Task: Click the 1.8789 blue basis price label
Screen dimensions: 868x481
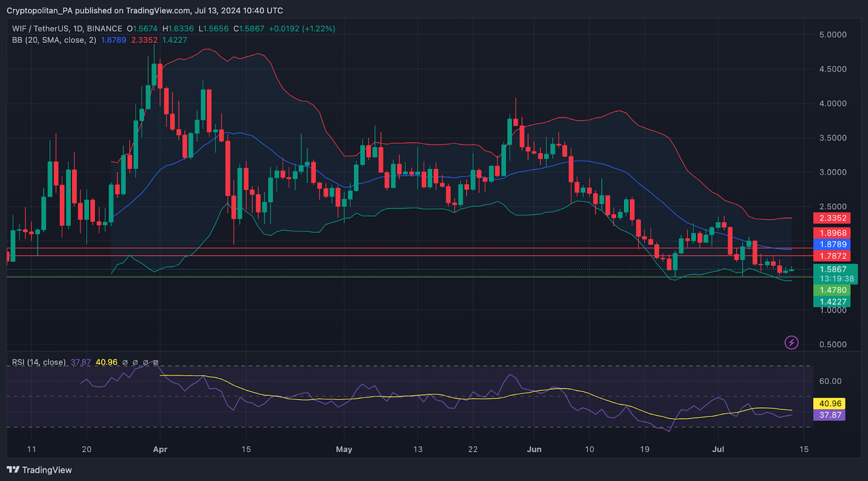Action: [832, 245]
